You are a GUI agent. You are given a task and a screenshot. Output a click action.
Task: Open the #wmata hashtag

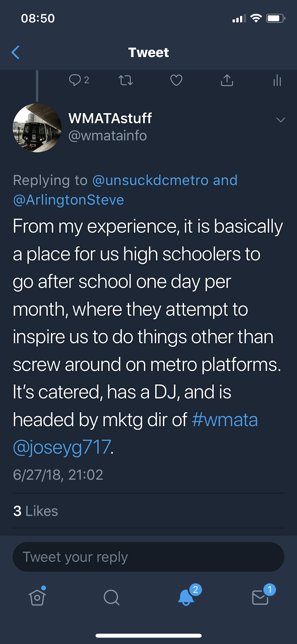pos(225,420)
